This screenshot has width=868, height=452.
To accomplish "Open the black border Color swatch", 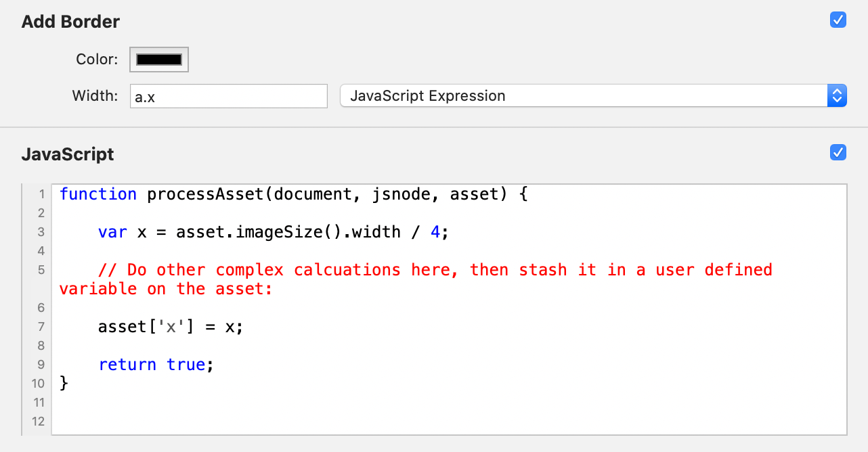I will [x=159, y=60].
